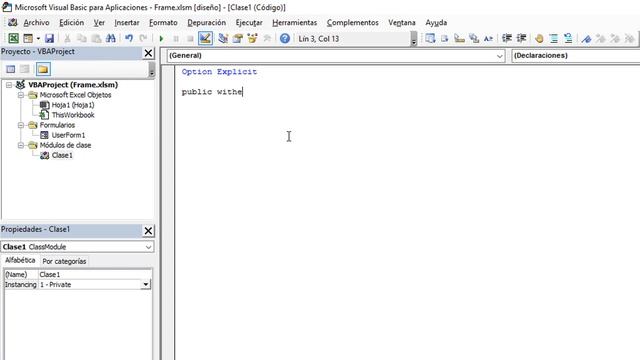Click the Outdent icon
640x360 pixels.
pyautogui.click(x=521, y=38)
